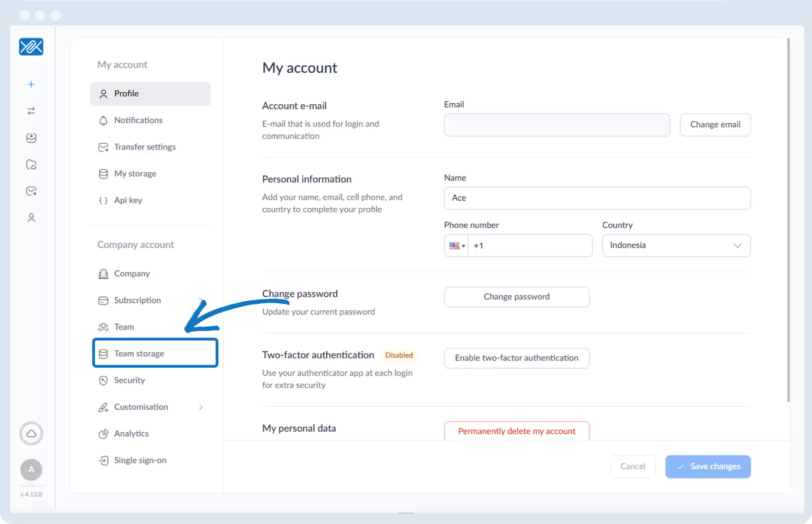812x524 pixels.
Task: Open transfers via the arrows icon
Action: pyautogui.click(x=31, y=111)
